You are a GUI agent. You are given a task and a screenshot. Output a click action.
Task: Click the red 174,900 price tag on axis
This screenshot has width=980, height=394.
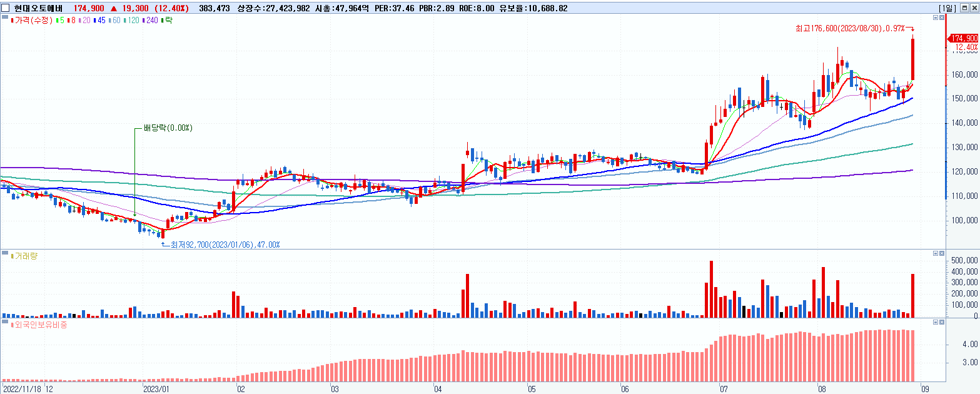pyautogui.click(x=963, y=38)
